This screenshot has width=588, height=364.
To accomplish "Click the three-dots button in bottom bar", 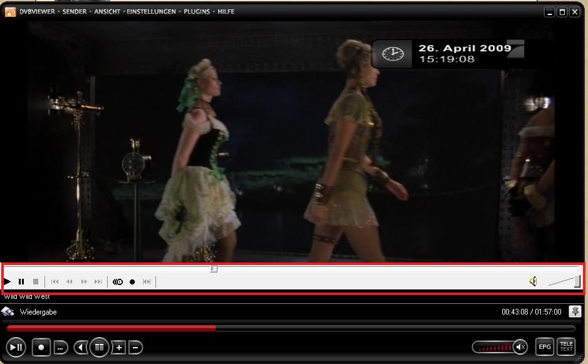I will [x=60, y=348].
